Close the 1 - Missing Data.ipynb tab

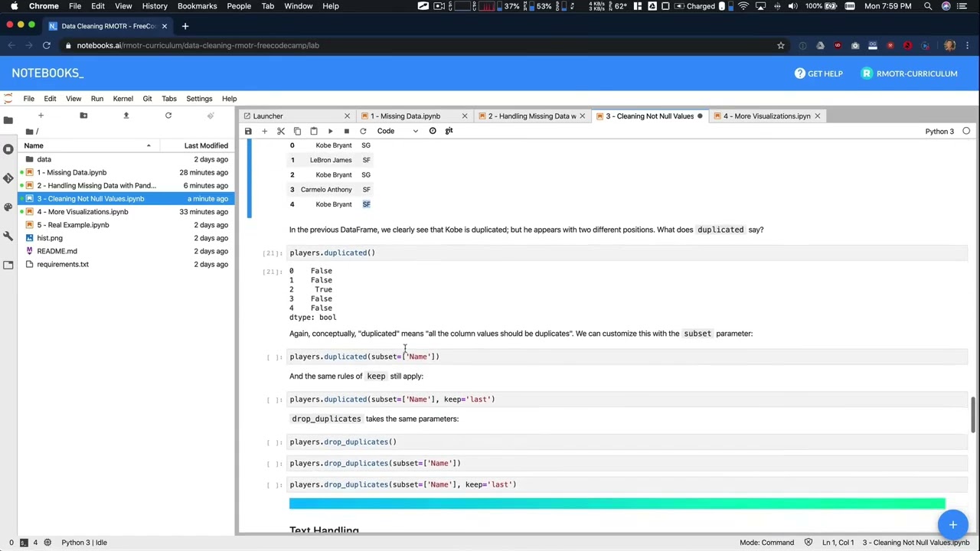464,116
